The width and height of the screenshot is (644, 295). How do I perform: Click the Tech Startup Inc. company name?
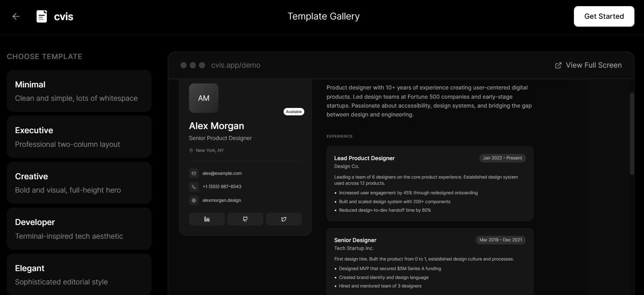[354, 248]
